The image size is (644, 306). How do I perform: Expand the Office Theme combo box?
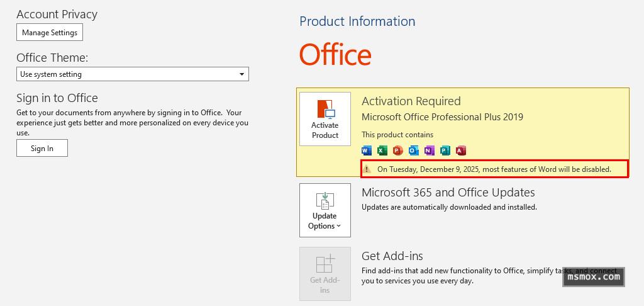(x=132, y=74)
